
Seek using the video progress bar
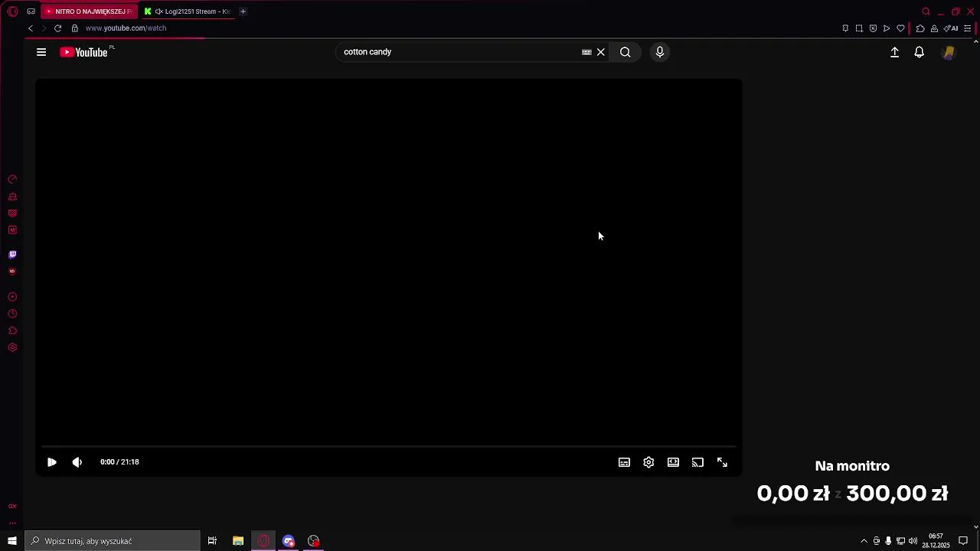[388, 446]
